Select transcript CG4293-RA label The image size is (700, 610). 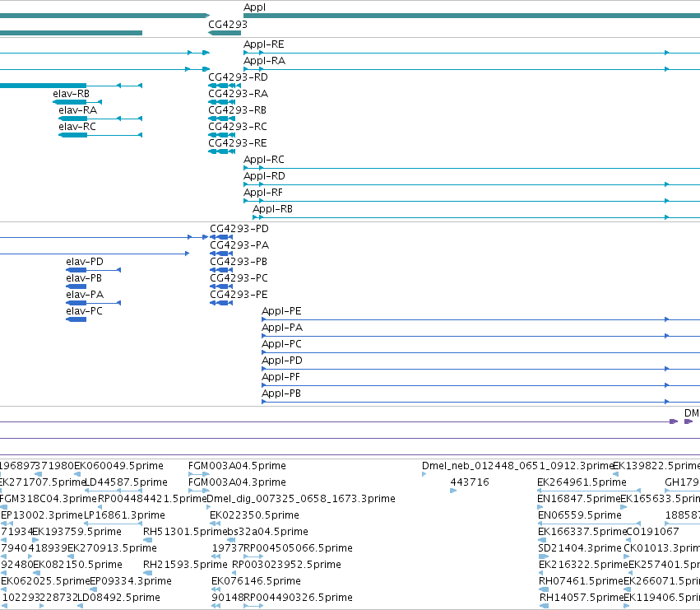(x=238, y=94)
